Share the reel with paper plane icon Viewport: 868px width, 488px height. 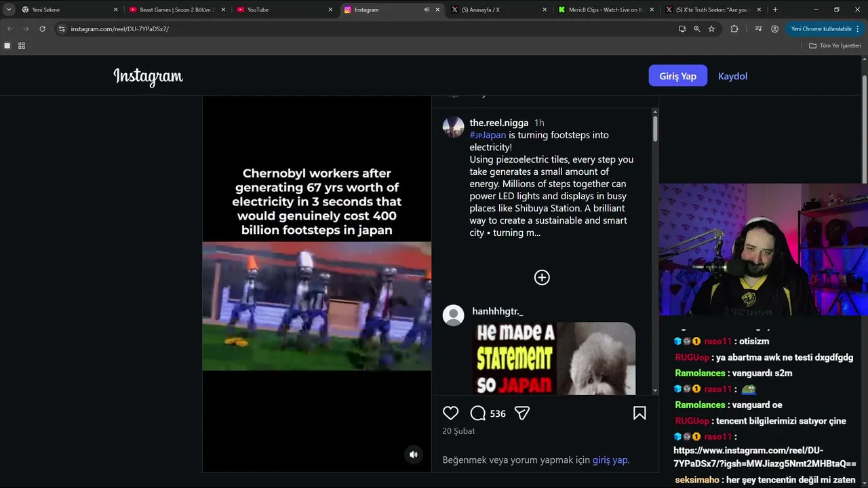tap(521, 413)
